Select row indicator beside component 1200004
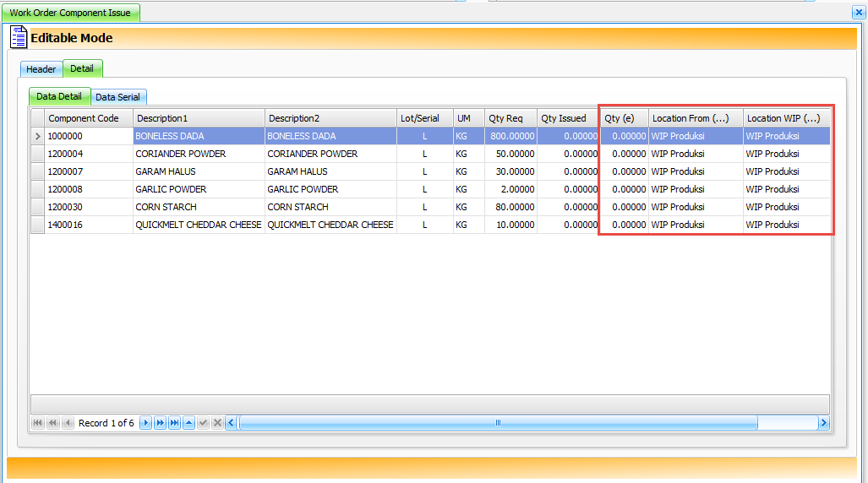Viewport: 868px width, 483px height. pyautogui.click(x=38, y=154)
